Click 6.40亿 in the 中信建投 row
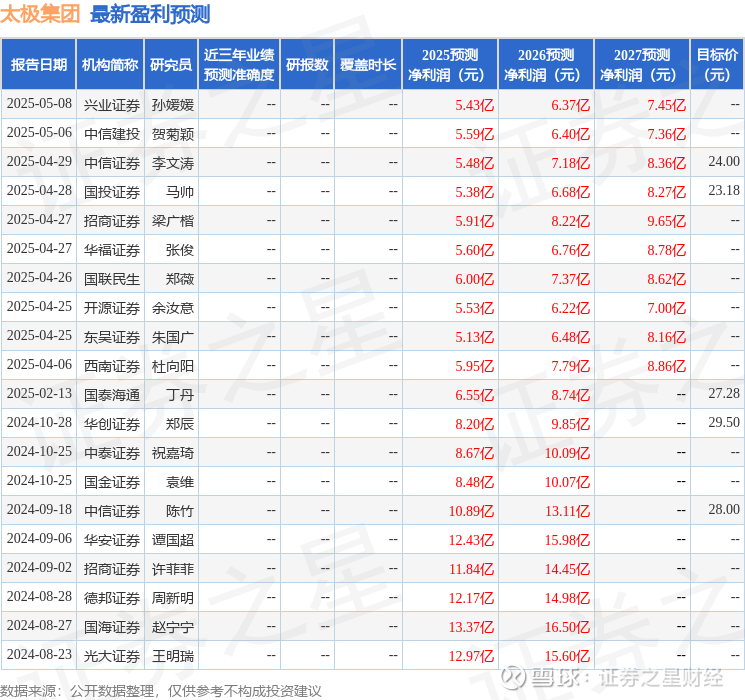This screenshot has width=745, height=700. (570, 134)
